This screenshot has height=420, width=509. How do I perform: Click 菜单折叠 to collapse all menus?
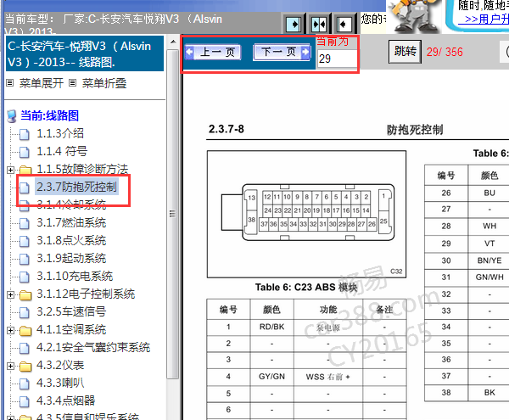pyautogui.click(x=103, y=83)
